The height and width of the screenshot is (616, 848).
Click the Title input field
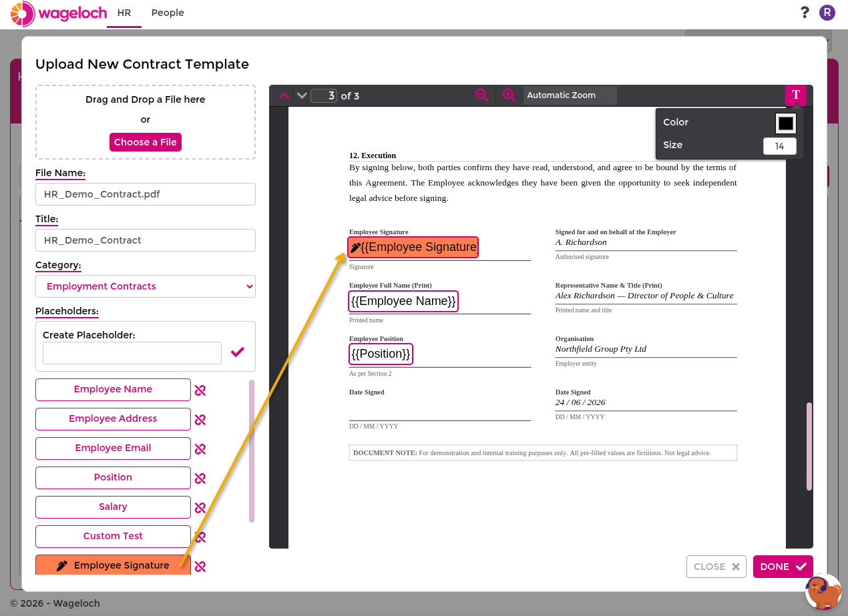[146, 240]
